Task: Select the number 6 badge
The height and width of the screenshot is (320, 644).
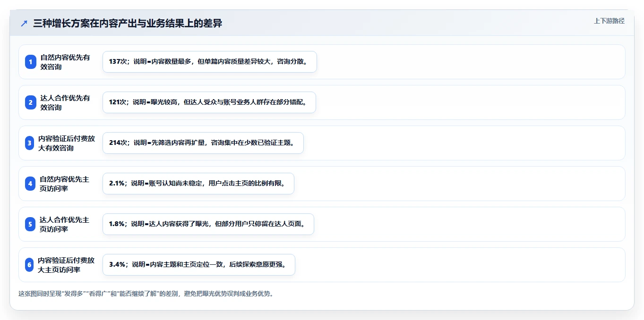Action: [29, 265]
